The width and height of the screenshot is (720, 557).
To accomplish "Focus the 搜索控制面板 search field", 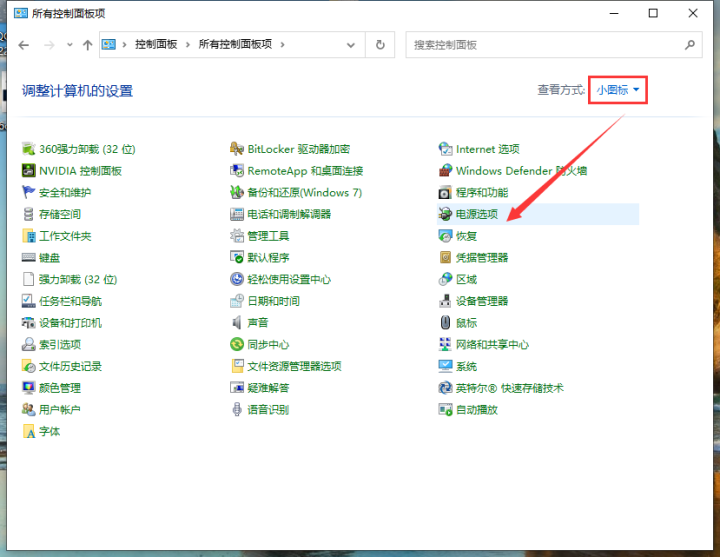I will click(x=554, y=45).
